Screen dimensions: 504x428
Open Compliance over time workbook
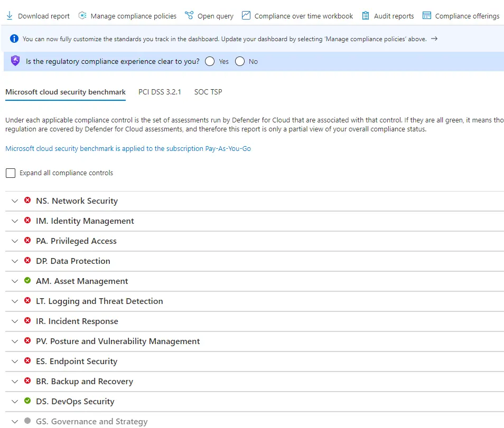coord(304,16)
